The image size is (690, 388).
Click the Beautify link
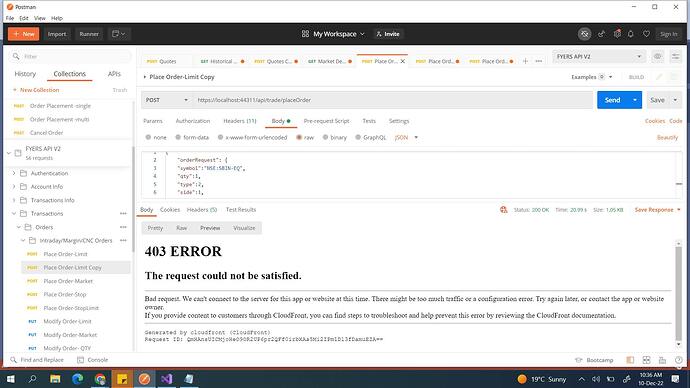click(x=667, y=137)
